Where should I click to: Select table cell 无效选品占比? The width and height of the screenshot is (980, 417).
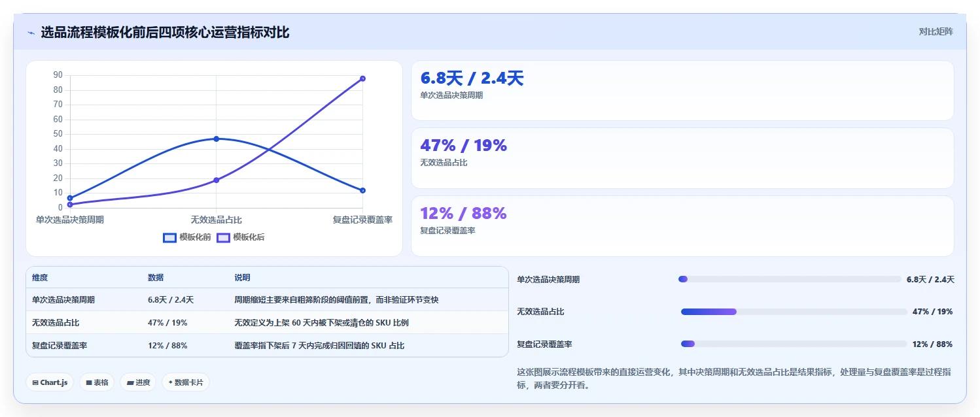click(56, 323)
